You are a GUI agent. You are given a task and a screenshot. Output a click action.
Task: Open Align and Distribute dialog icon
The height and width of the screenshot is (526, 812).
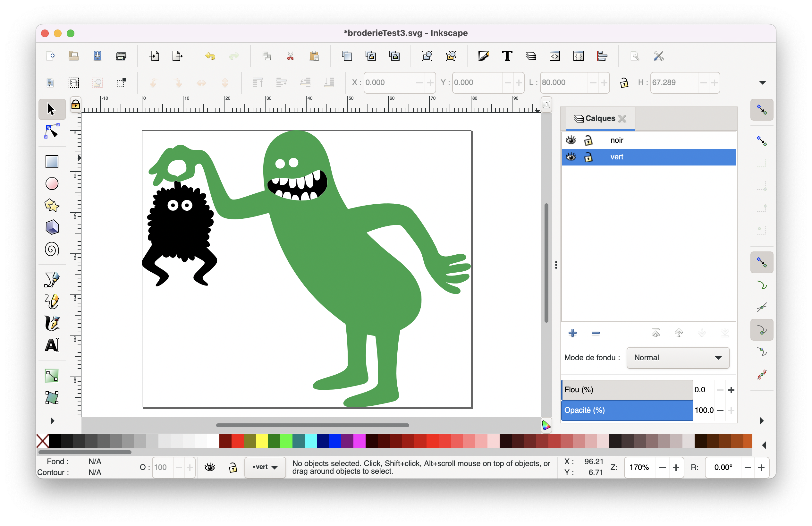click(602, 56)
